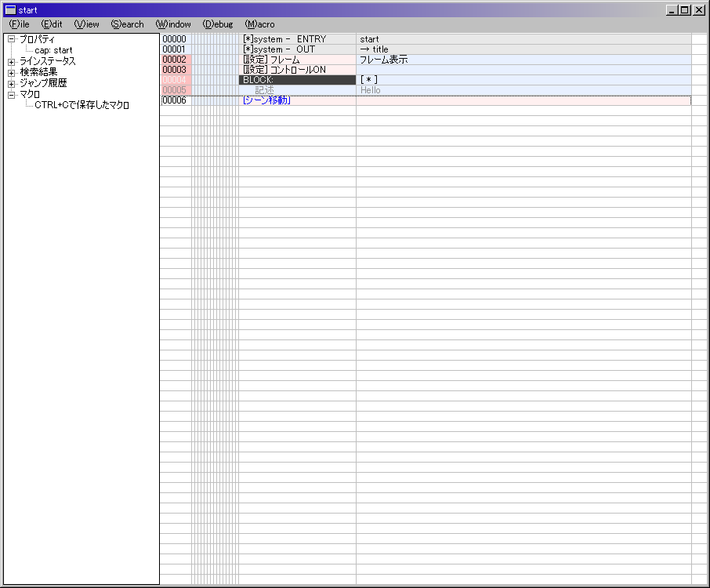Click line number 00005
Screen dimensions: 710x588
176,90
